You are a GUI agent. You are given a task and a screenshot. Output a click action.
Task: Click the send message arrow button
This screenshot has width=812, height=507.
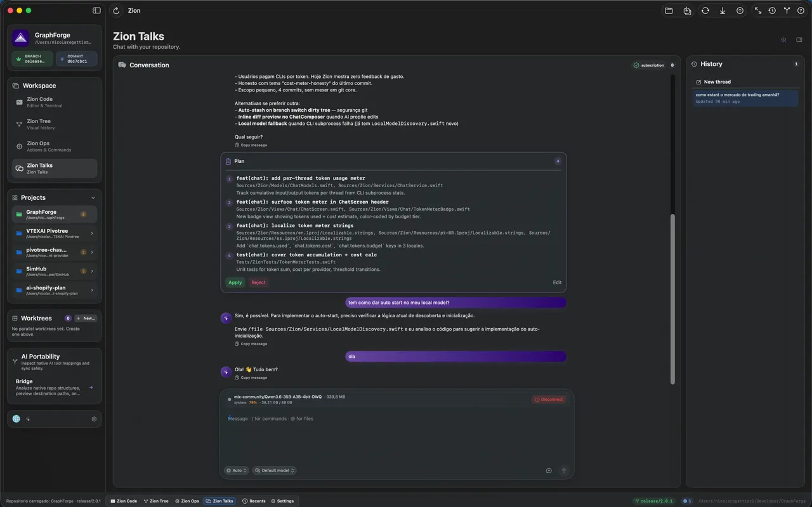click(x=563, y=471)
